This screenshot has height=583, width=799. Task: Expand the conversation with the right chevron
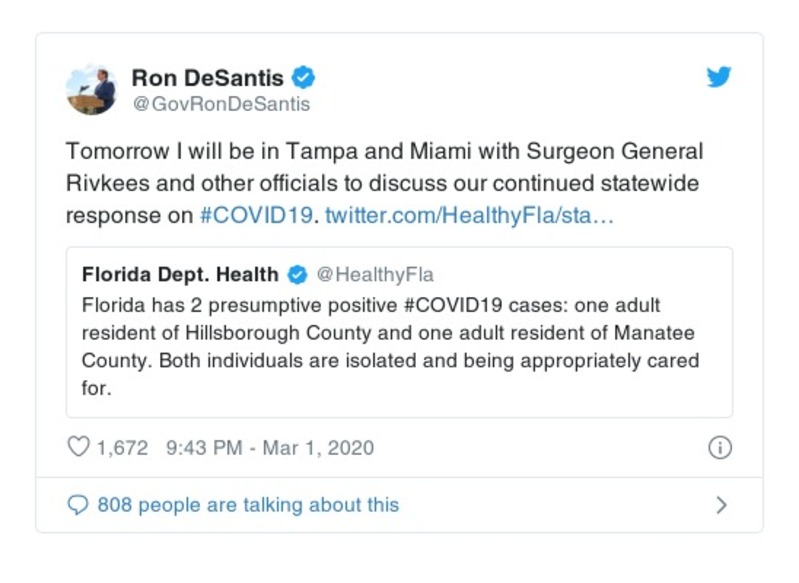coord(720,505)
